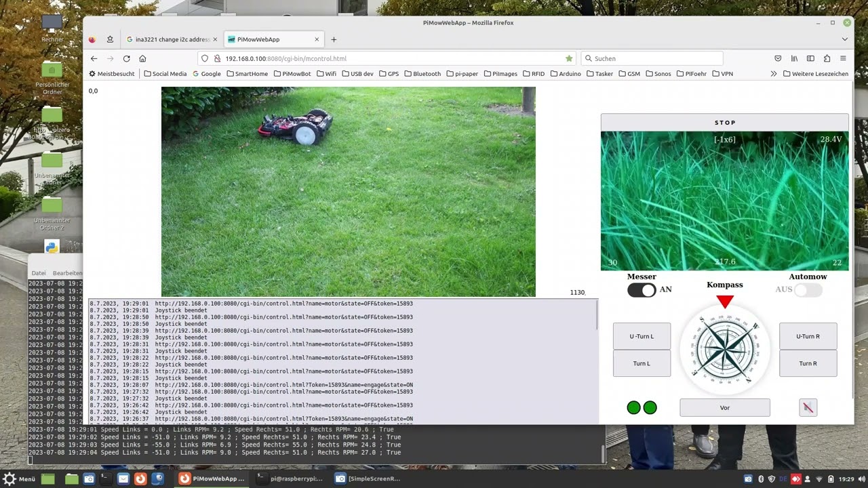
Task: Open the Firefox hamburger menu
Action: point(843,58)
